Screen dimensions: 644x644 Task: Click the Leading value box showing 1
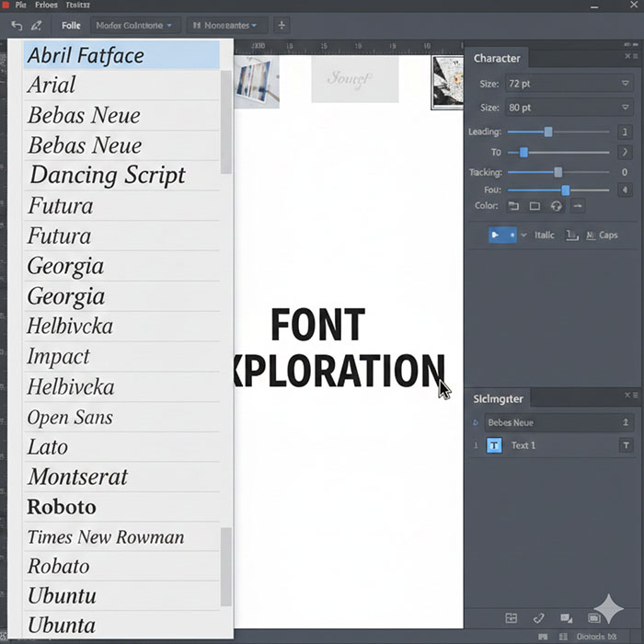[625, 132]
